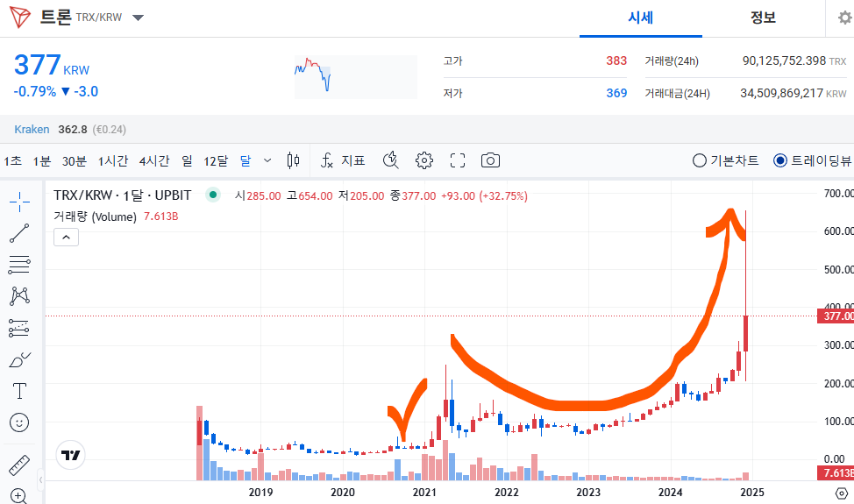Select the trend line drawing tool
Viewport: 854px width, 504px height.
coord(19,233)
